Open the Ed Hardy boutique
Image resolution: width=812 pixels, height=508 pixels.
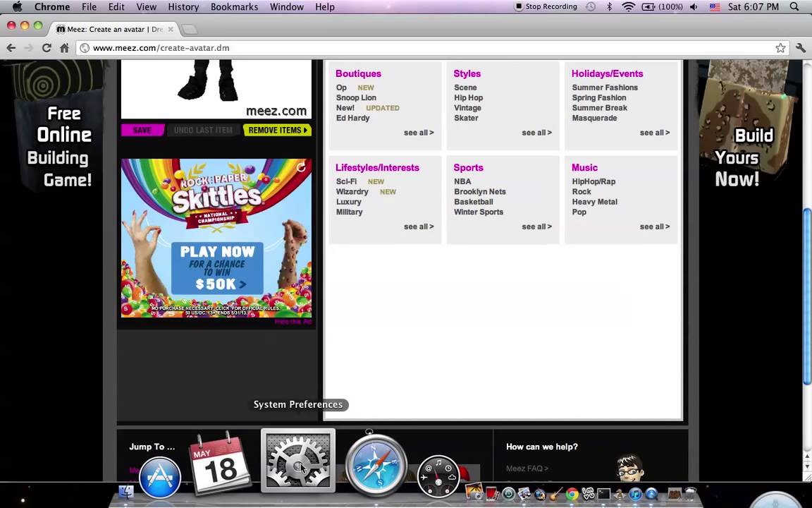click(x=352, y=118)
